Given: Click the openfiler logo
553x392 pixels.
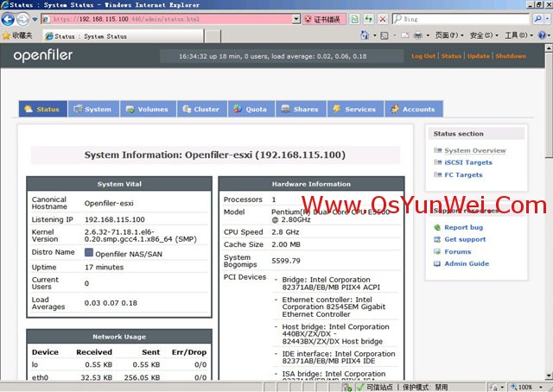Looking at the screenshot, I should (x=43, y=55).
